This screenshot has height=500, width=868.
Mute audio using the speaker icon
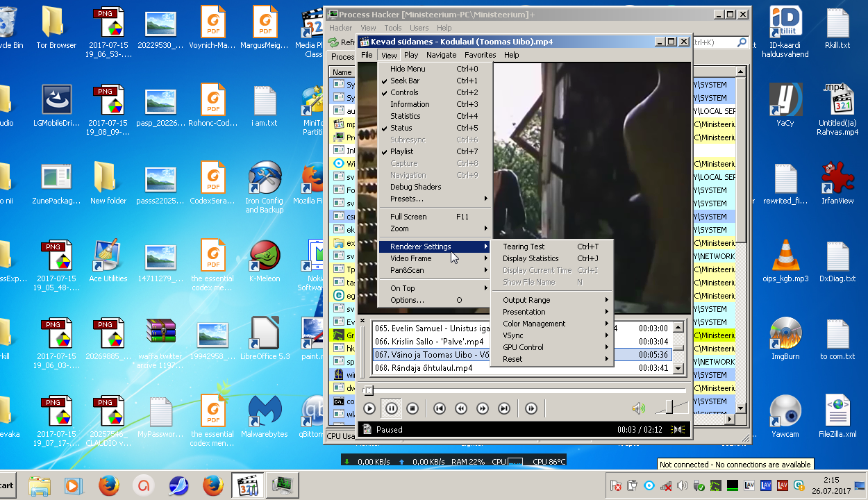[x=638, y=409]
